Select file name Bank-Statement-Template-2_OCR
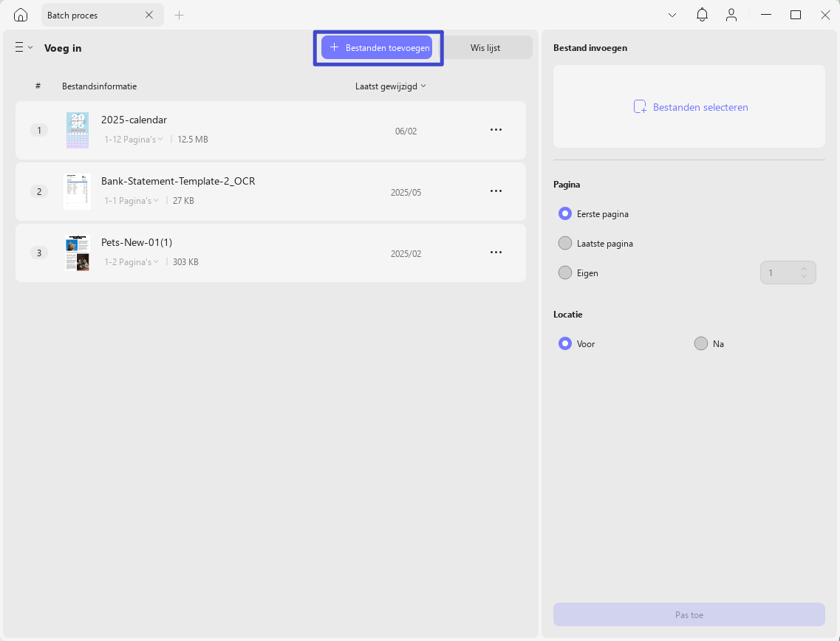The image size is (840, 641). coord(178,181)
